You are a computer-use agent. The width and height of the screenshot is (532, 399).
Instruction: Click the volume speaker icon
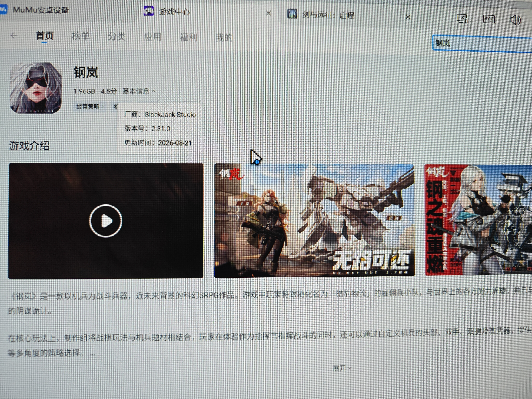pyautogui.click(x=515, y=20)
